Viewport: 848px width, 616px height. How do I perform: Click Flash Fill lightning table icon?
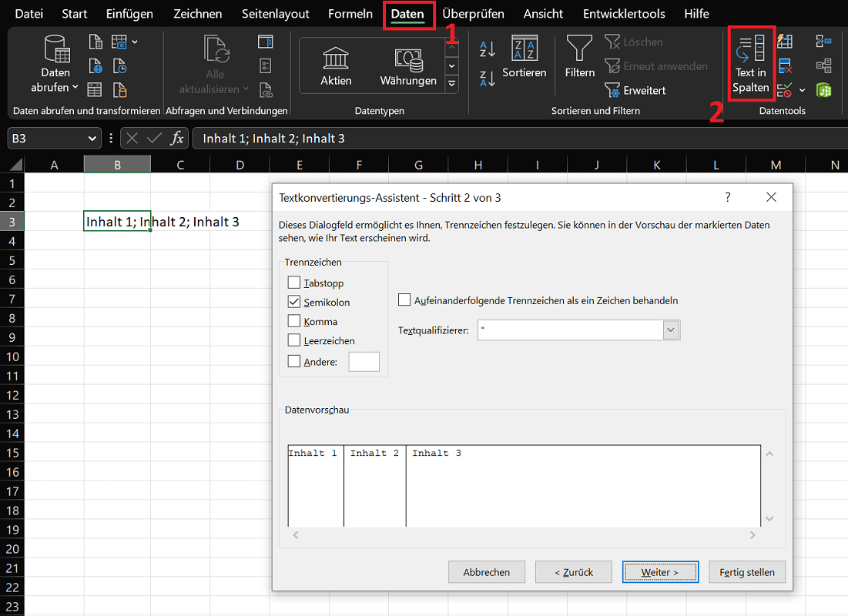[785, 41]
